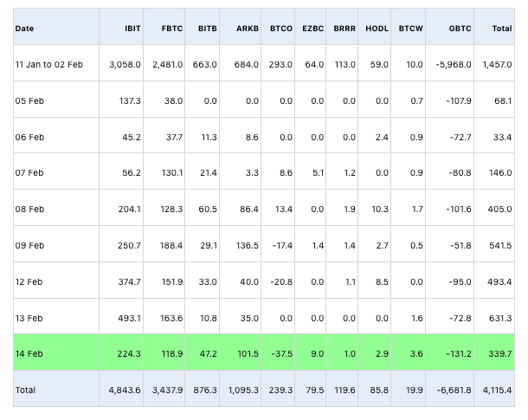The image size is (528, 420).
Task: Click the BRRR total 119.6
Action: 344,390
